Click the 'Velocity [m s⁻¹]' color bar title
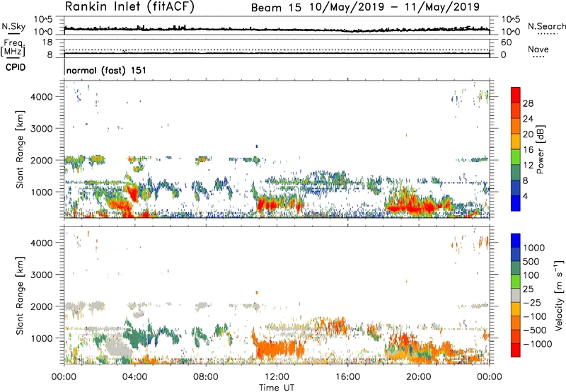The image size is (566, 392). pyautogui.click(x=560, y=295)
